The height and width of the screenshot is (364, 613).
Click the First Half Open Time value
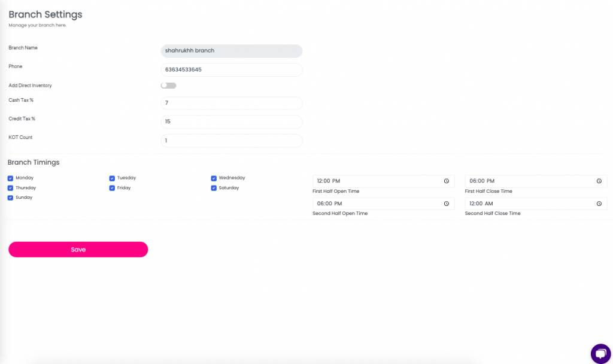tap(329, 181)
